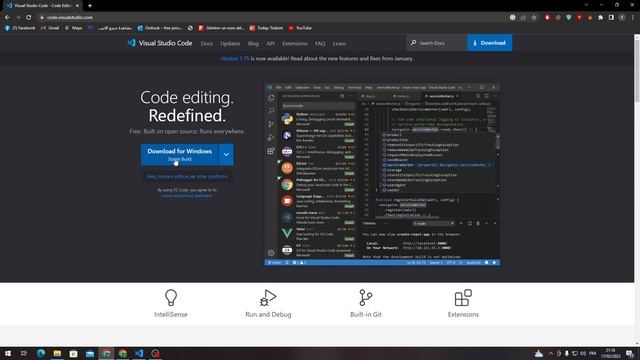Viewport: 640px width, 360px height.
Task: Click the browser reload button
Action: coord(29,18)
